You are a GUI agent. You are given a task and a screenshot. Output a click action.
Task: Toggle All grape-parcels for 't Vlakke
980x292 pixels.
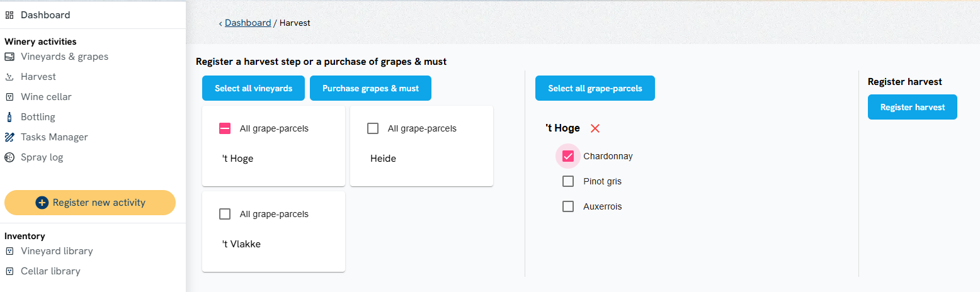coord(225,214)
